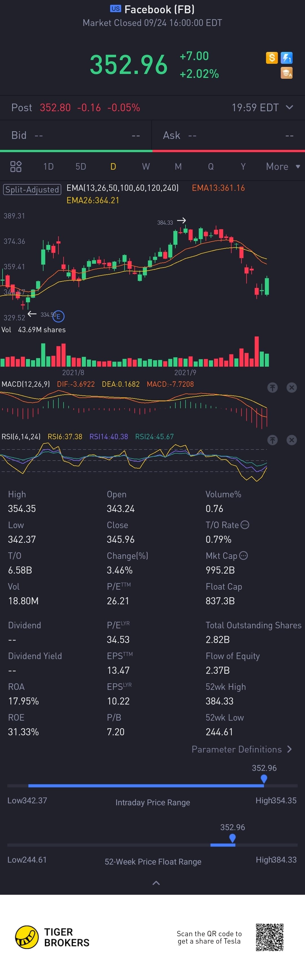Tap the Facebook (FB) title
Screen dimensions: 305x980
[x=160, y=9]
